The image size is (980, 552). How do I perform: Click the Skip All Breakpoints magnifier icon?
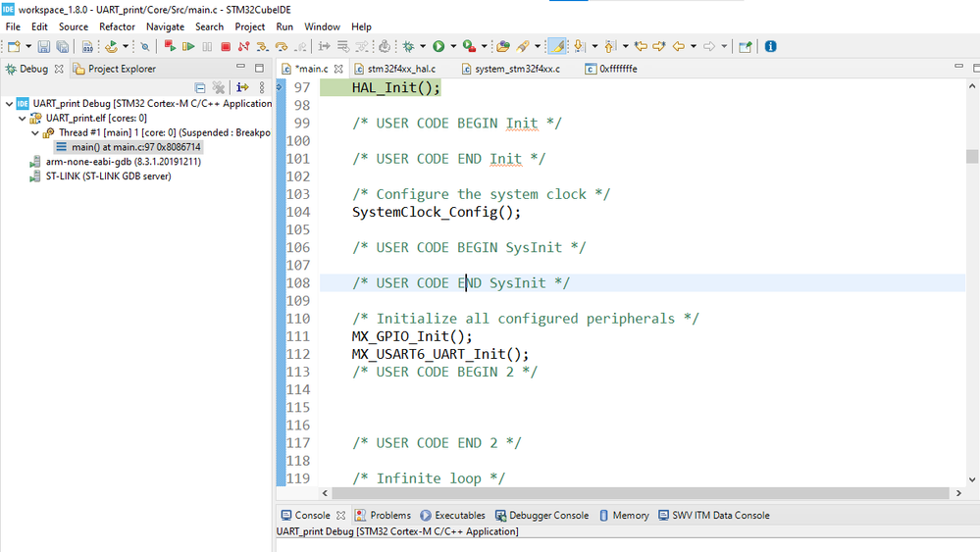pyautogui.click(x=145, y=46)
